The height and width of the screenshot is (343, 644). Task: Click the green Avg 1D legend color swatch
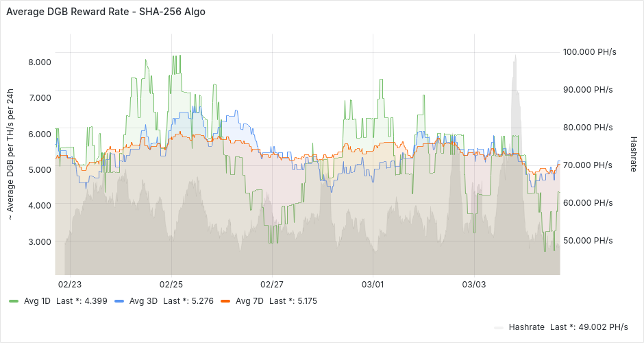(14, 301)
